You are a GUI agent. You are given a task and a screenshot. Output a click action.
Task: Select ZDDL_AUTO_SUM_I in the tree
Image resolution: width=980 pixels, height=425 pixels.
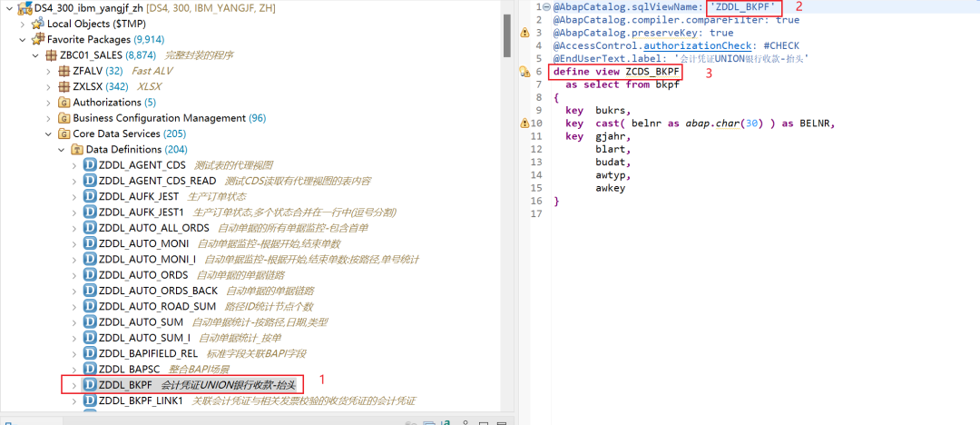click(x=145, y=338)
